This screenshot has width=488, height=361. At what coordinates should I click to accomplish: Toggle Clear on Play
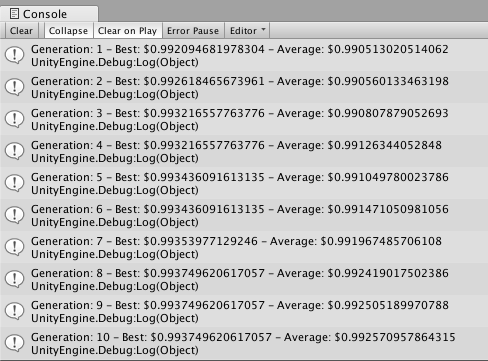pos(127,31)
